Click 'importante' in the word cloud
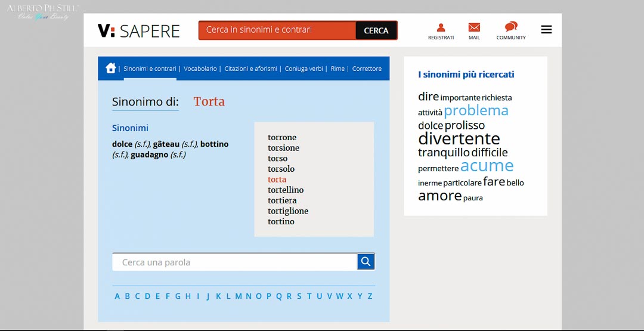Screen dimensions: 644x331 (x=460, y=98)
